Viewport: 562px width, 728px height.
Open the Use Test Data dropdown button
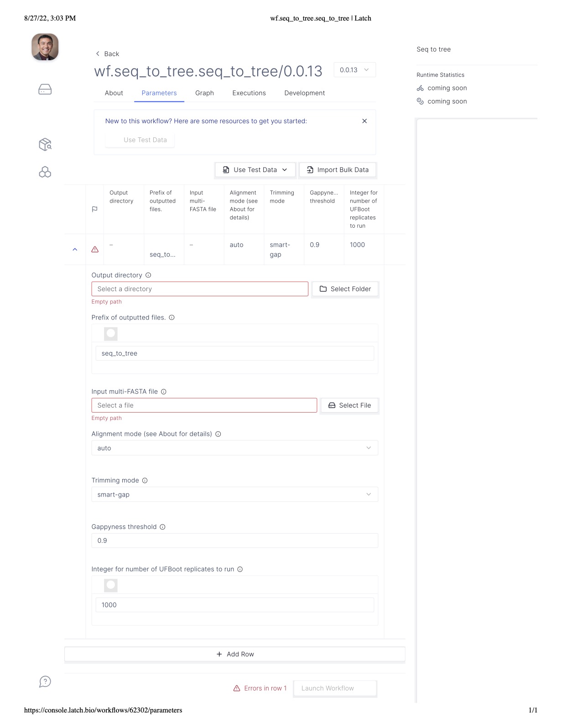255,170
